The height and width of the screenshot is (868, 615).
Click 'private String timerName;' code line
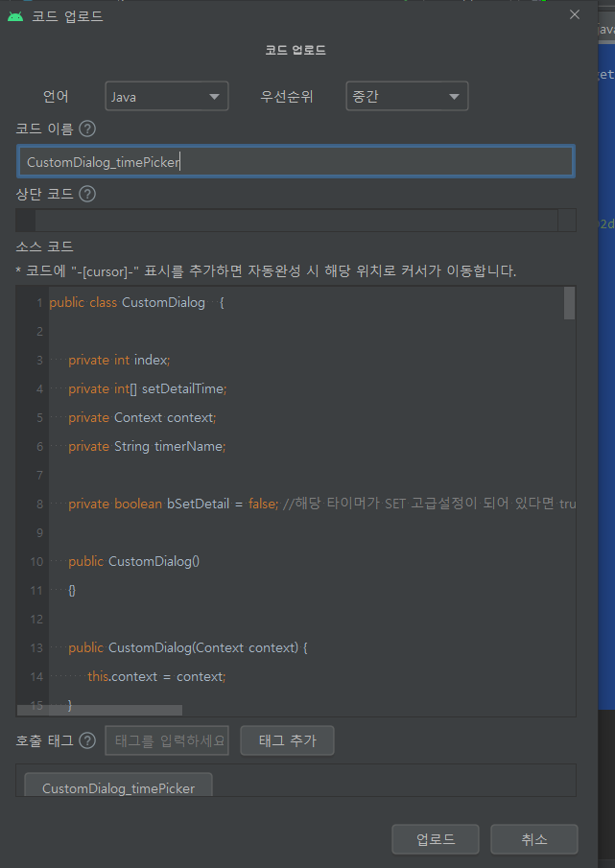pos(147,446)
